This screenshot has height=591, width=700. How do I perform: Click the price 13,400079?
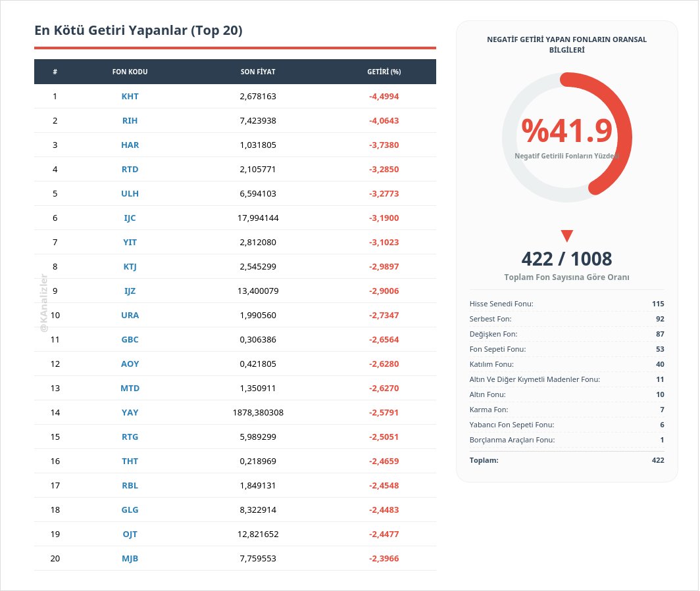(258, 291)
